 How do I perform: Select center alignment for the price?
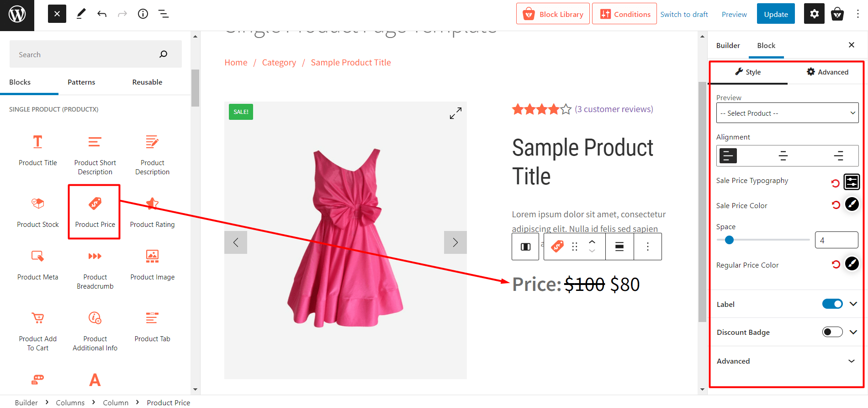tap(783, 156)
